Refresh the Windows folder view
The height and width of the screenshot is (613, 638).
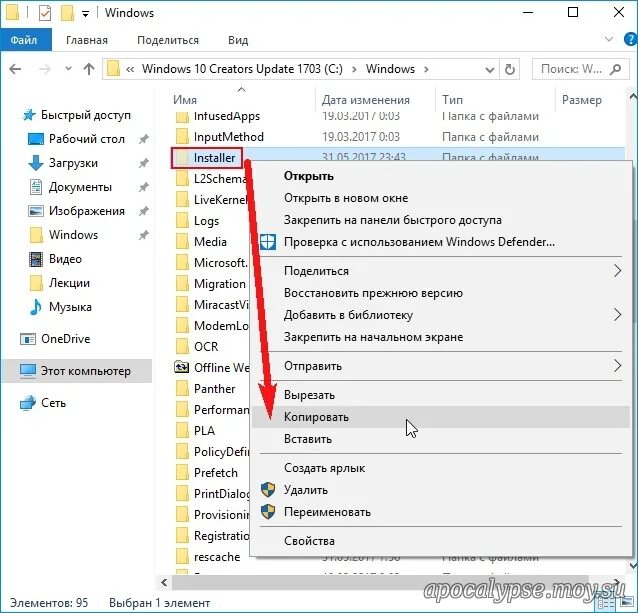pos(509,69)
